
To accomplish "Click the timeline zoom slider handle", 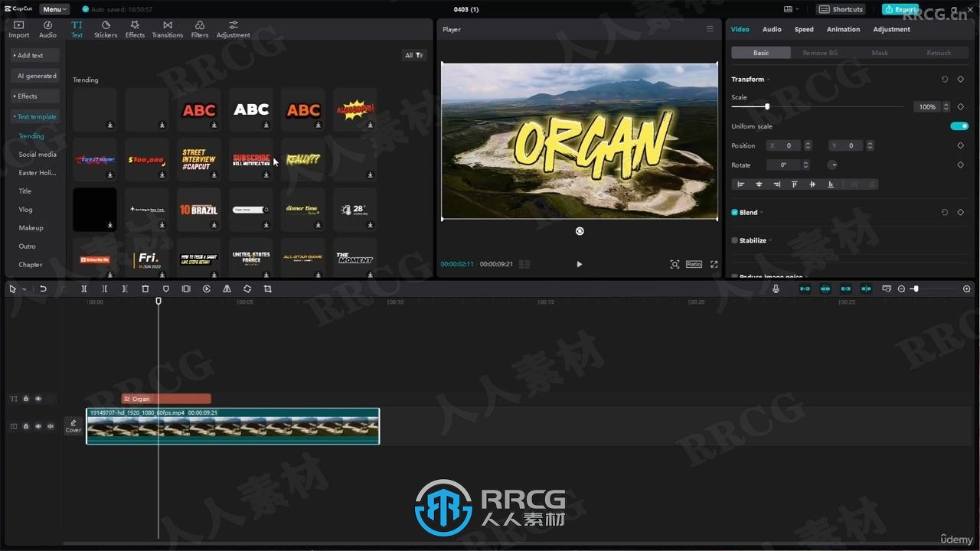I will [916, 289].
